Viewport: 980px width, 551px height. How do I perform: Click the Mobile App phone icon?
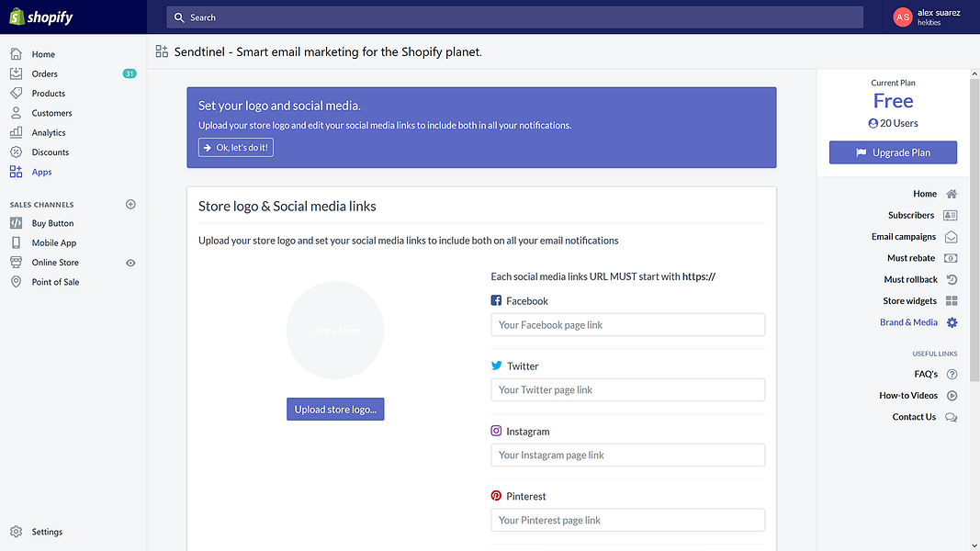click(x=17, y=242)
